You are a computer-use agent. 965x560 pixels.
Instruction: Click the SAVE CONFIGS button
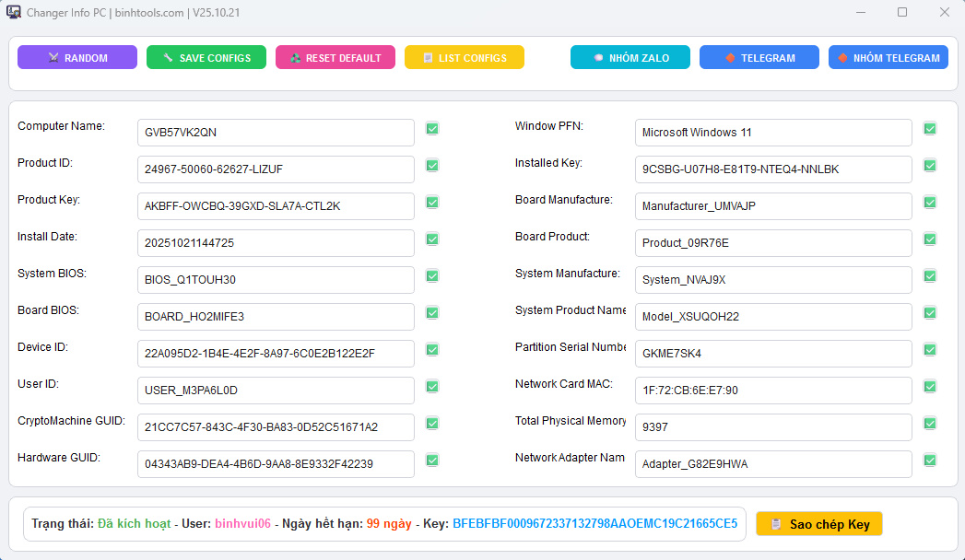point(206,58)
